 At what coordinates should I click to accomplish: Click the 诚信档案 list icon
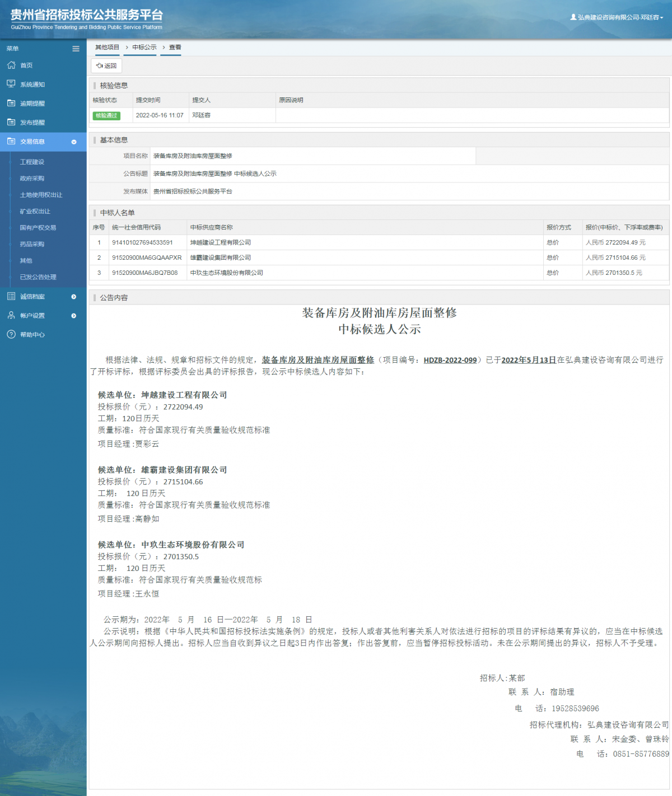point(11,296)
